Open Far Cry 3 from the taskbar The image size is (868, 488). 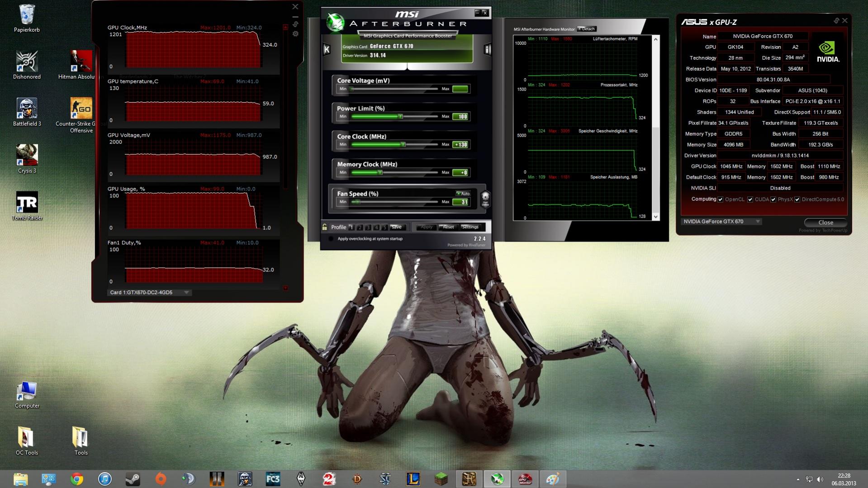(273, 479)
